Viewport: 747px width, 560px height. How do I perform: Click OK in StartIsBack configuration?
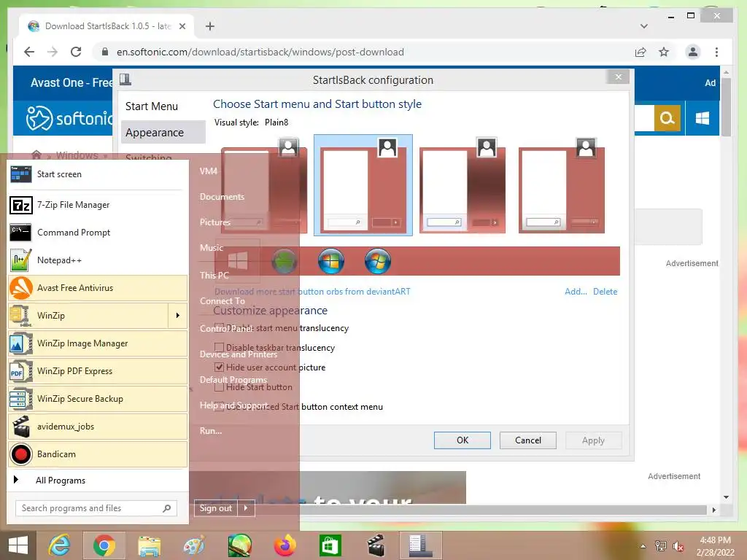(462, 440)
